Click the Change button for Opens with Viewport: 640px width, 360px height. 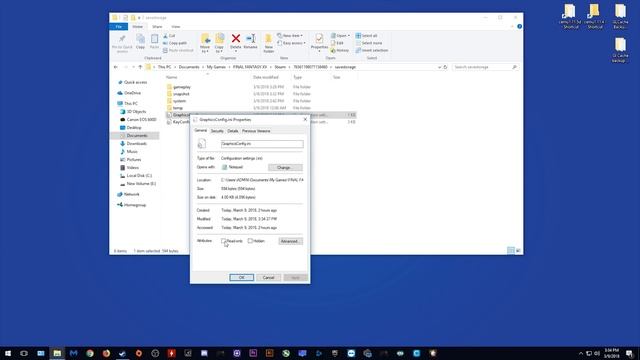[x=285, y=167]
